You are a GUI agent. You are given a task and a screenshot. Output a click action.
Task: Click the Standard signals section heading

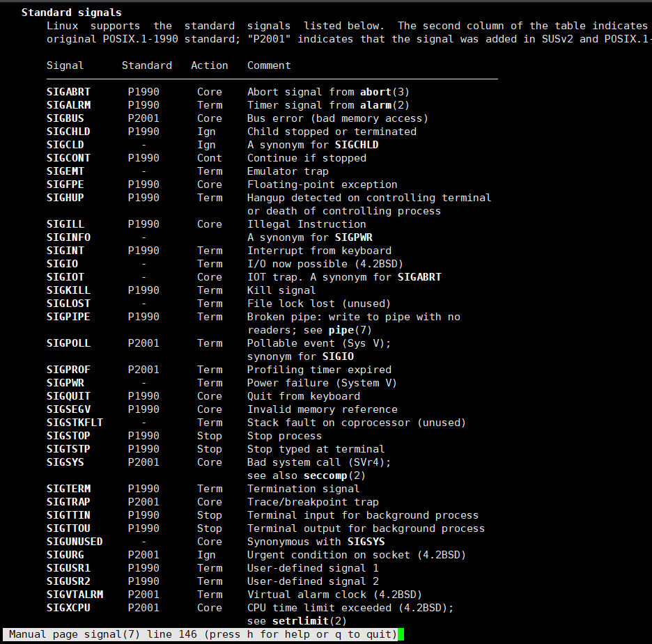(x=71, y=12)
